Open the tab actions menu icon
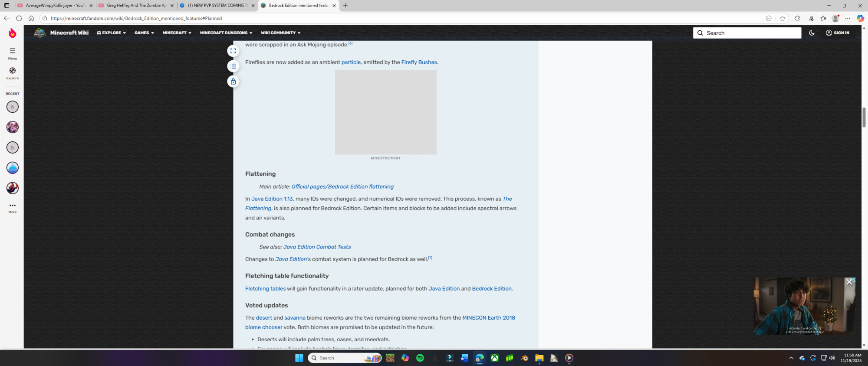 pyautogui.click(x=7, y=6)
